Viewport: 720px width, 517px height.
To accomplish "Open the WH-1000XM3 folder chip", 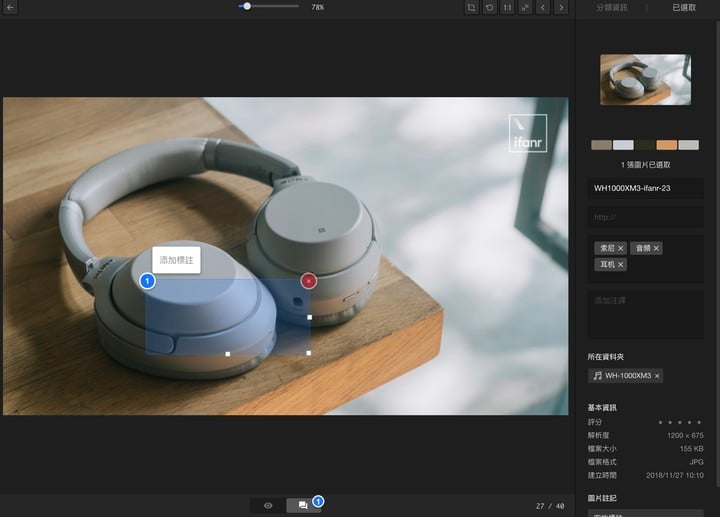I will [623, 376].
